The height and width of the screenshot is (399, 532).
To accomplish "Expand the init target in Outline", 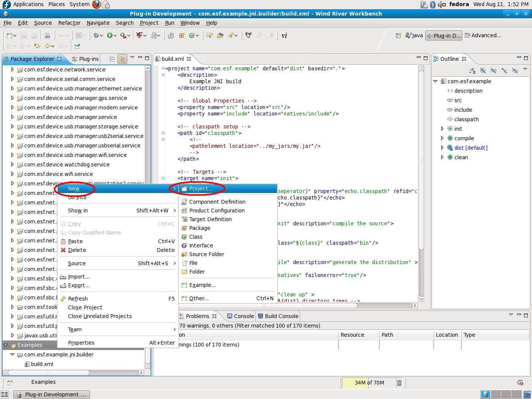I will coord(442,129).
